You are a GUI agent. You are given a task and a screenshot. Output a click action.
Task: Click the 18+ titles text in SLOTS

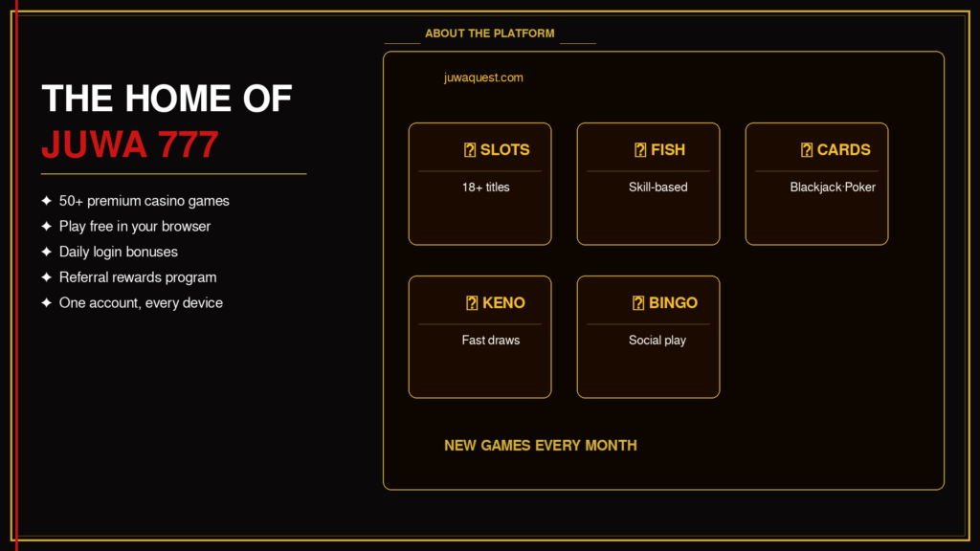[x=485, y=187]
